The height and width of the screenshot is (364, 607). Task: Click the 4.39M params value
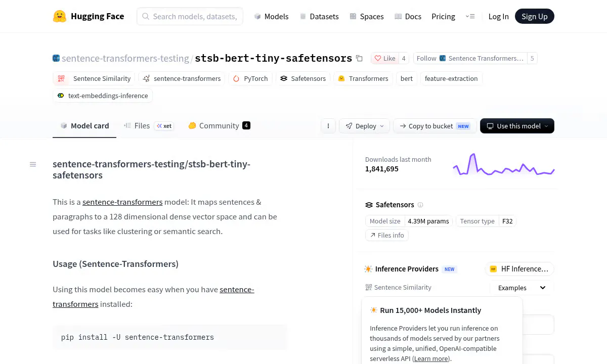click(x=428, y=221)
